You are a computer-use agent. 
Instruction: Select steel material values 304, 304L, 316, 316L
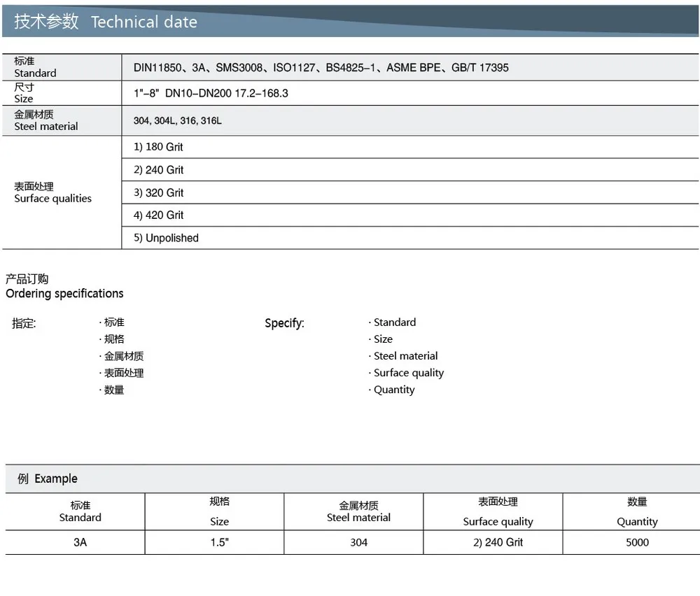[x=178, y=121]
